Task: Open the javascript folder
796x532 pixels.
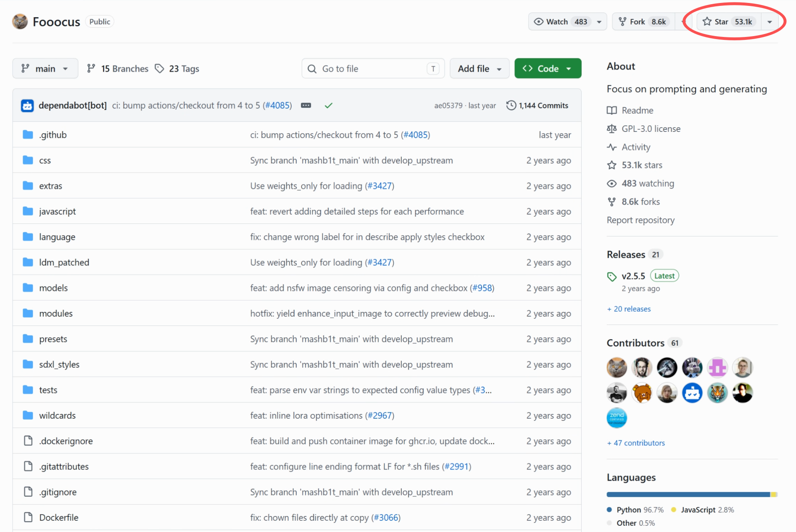Action: pos(58,211)
